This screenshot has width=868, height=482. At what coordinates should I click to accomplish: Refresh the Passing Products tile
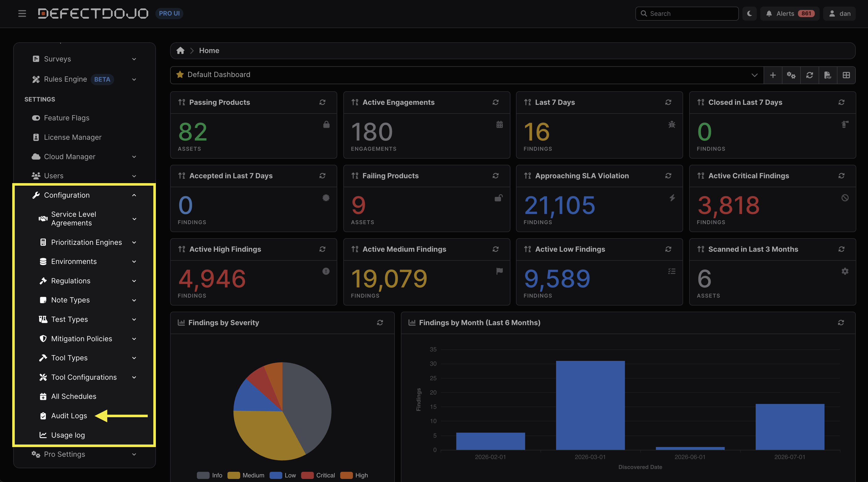(x=322, y=102)
